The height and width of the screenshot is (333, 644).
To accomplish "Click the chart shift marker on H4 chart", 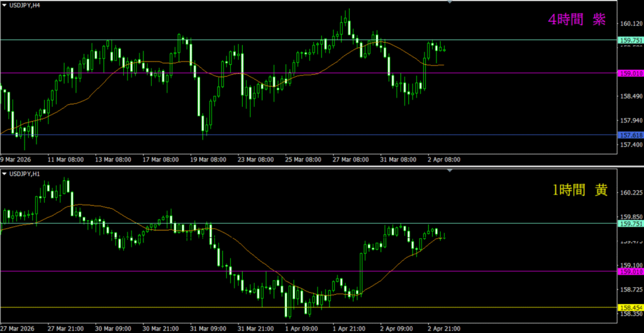I will coord(449,3).
